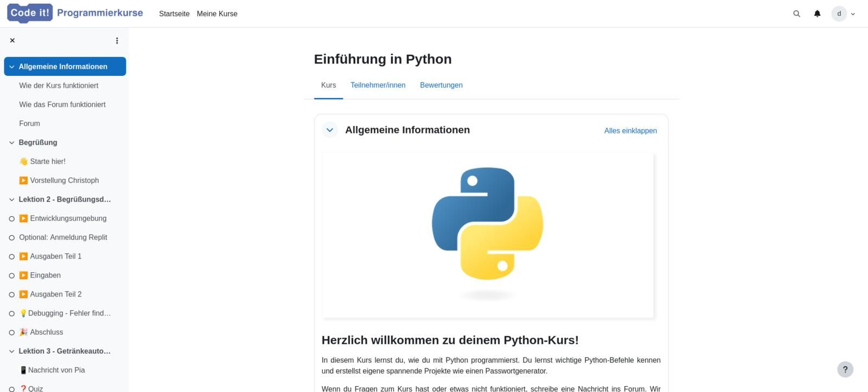The width and height of the screenshot is (868, 392).
Task: Open 'Wie das Forum funktioniert'
Action: pyautogui.click(x=62, y=105)
